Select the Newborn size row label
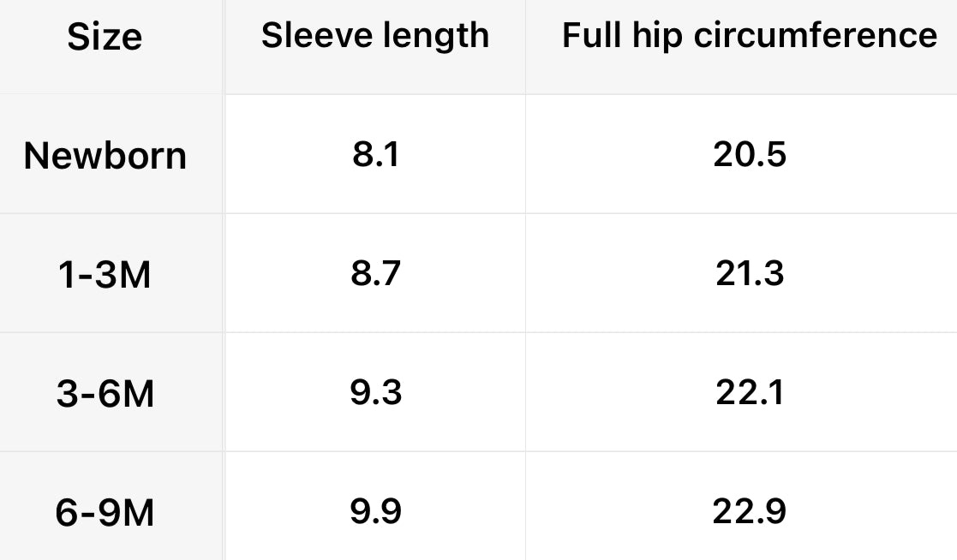This screenshot has width=957, height=560. coord(105,156)
